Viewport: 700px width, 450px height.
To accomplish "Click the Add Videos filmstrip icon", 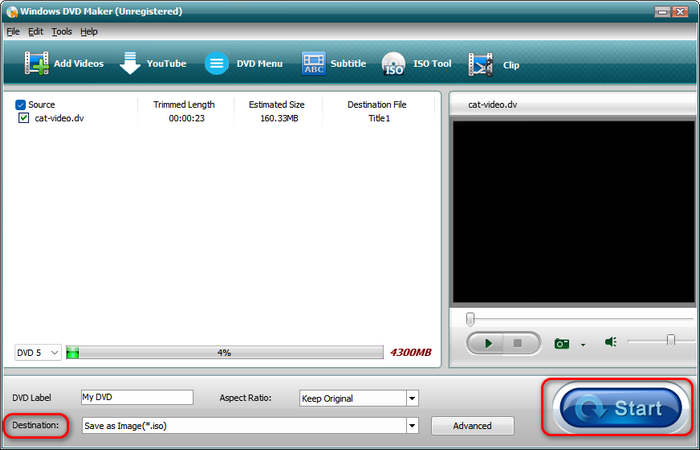I will pos(36,63).
